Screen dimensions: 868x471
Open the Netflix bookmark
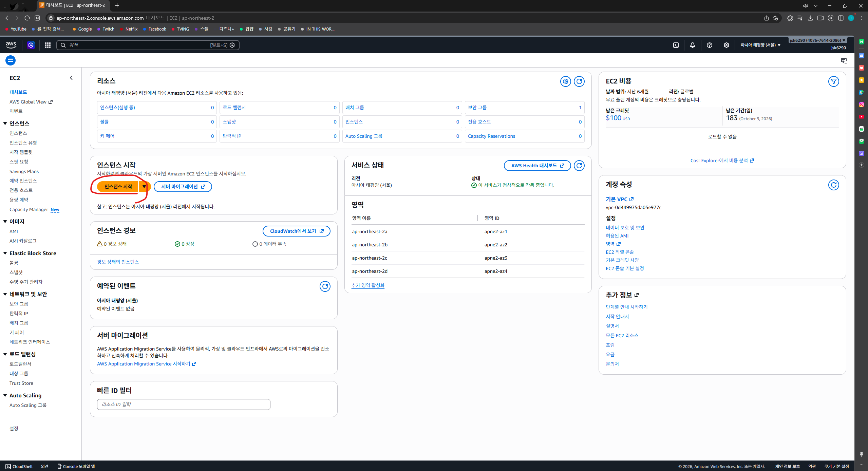[x=129, y=29]
